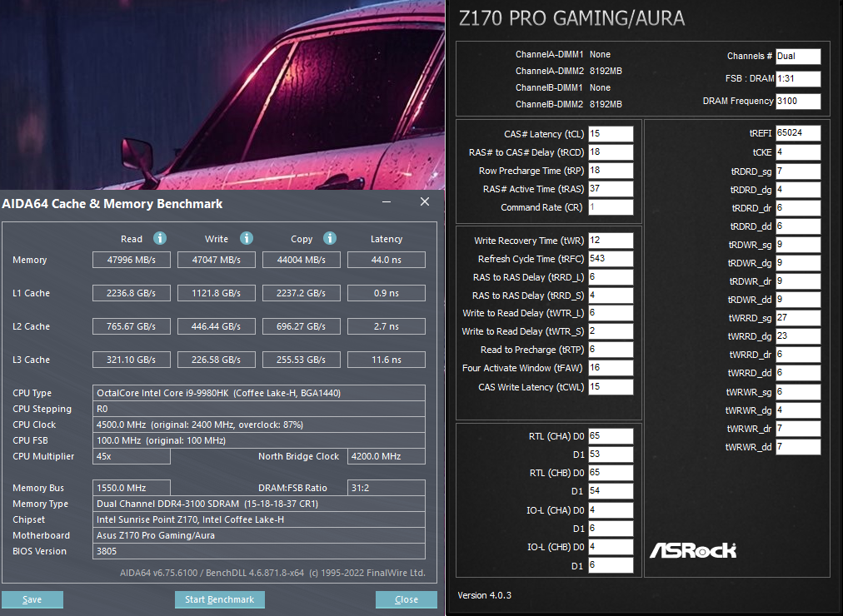Click the CPU Type field value

[x=258, y=393]
